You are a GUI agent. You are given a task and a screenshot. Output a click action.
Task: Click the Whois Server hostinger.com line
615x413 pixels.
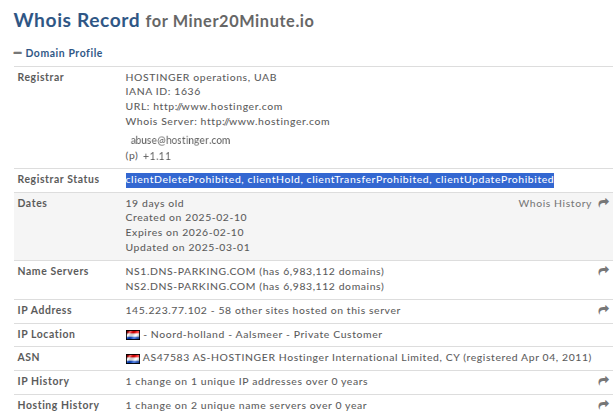point(227,122)
